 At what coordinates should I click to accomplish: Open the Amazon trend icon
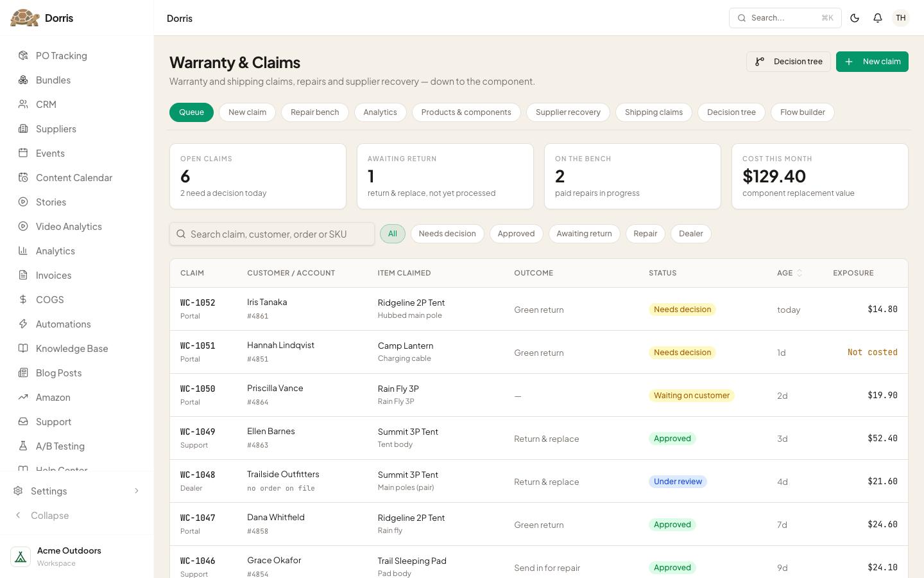coord(23,397)
